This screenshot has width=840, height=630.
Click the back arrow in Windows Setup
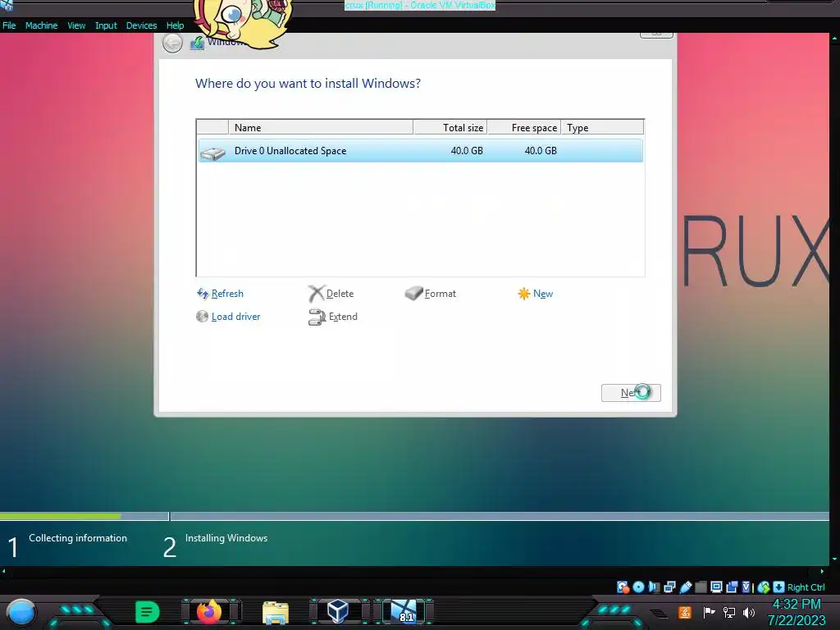[x=172, y=43]
